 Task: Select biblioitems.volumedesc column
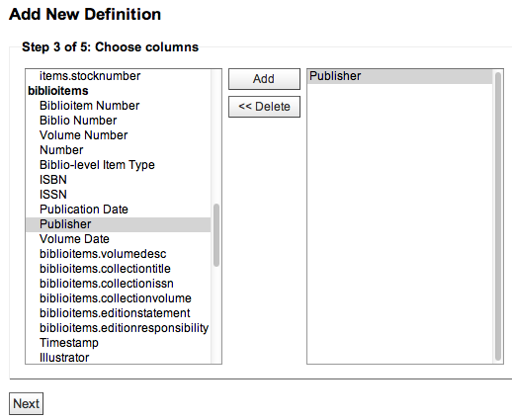118,254
